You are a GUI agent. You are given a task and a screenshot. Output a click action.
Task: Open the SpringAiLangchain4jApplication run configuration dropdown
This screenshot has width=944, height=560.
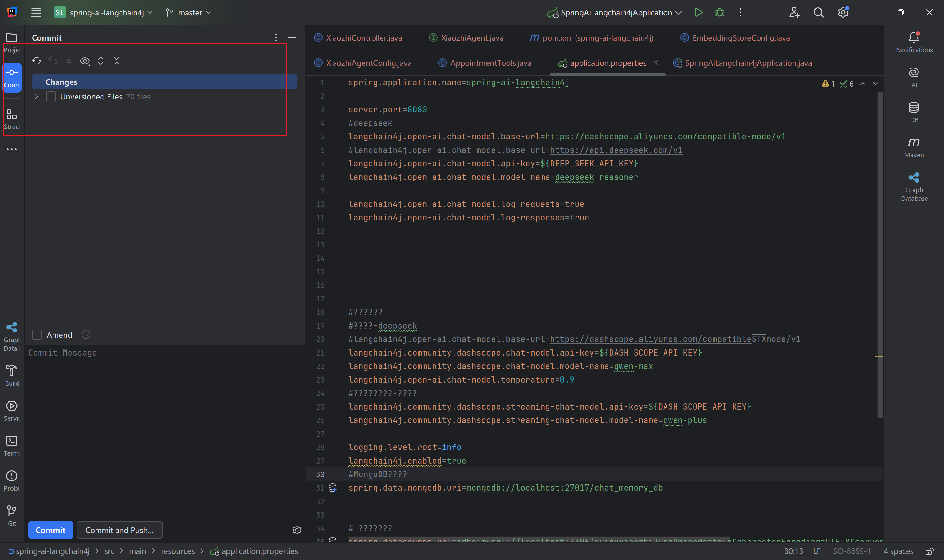pyautogui.click(x=616, y=13)
